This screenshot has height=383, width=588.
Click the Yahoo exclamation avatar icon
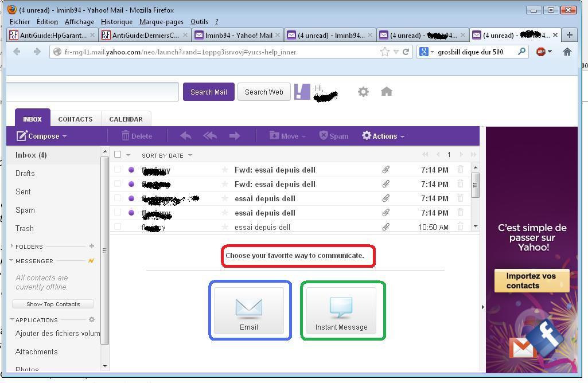click(302, 92)
